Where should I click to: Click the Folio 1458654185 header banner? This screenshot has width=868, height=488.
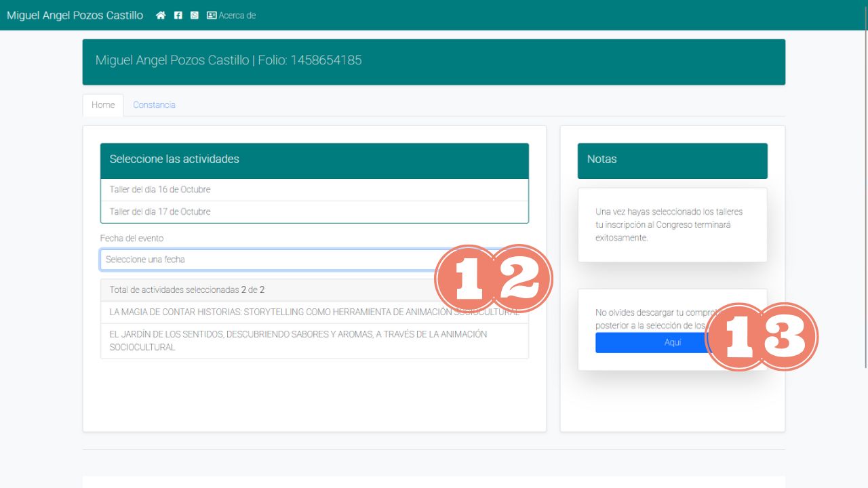[x=433, y=62]
